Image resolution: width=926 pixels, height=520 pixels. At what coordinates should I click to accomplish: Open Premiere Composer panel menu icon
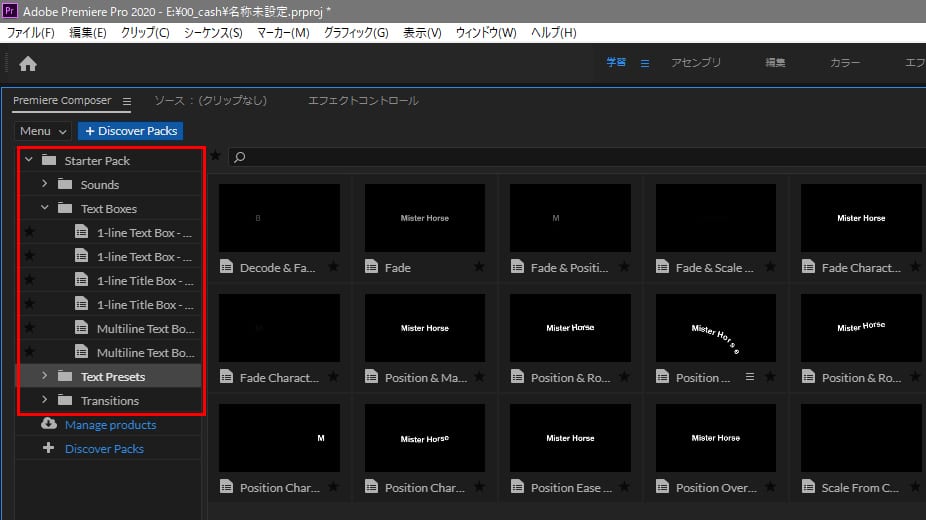[126, 102]
